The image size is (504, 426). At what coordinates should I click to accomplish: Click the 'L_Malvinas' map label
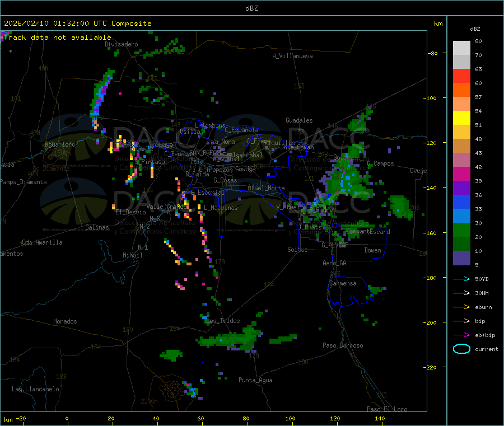221,208
